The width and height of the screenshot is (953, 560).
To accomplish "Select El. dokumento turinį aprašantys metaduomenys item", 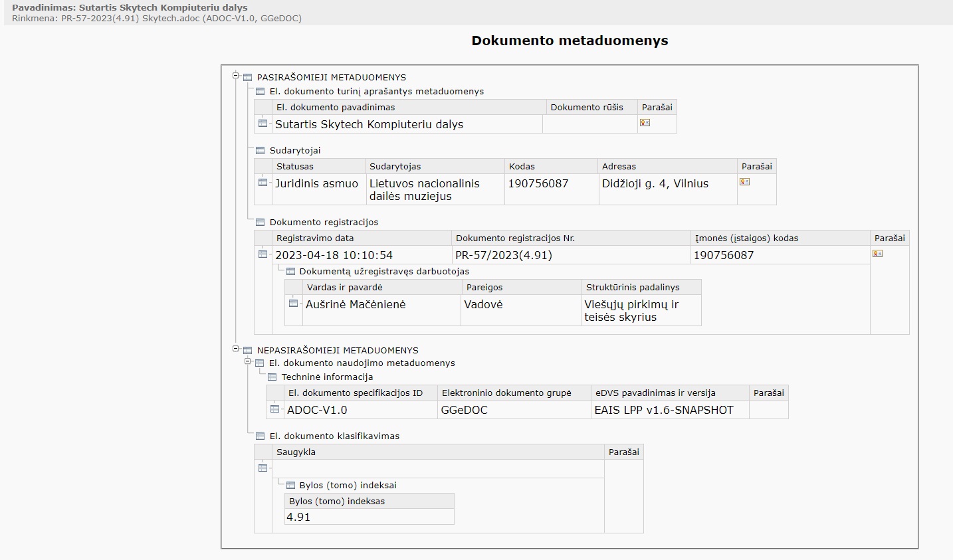I will point(376,92).
